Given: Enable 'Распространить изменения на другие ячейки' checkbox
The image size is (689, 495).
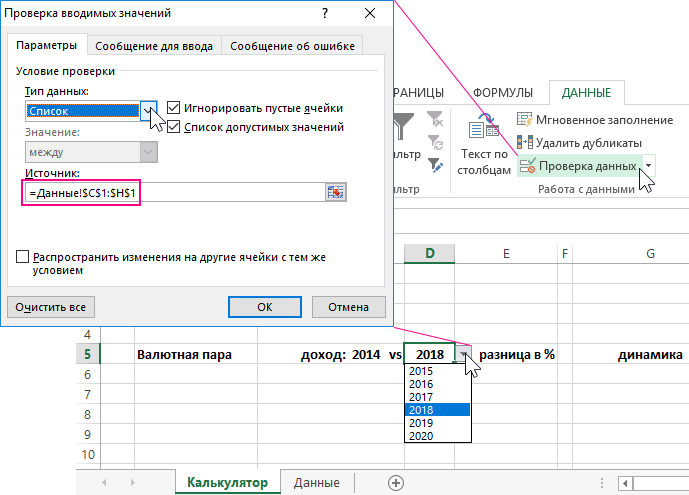Looking at the screenshot, I should (x=23, y=257).
